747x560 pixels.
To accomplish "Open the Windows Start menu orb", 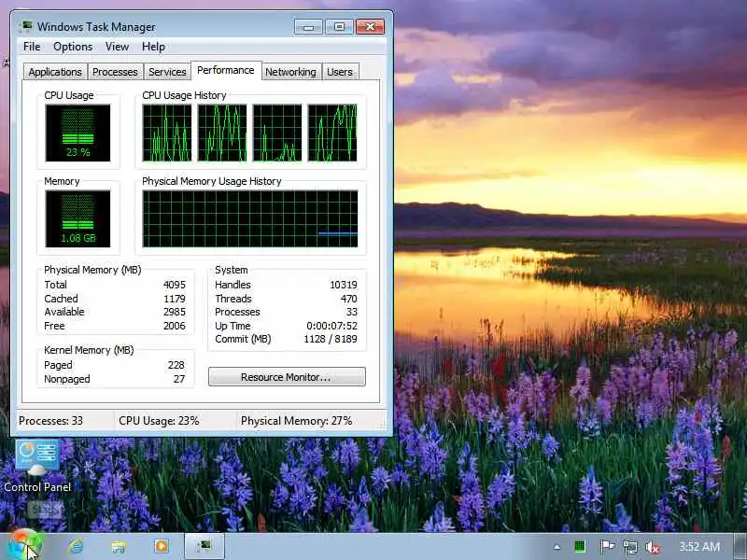I will [24, 545].
